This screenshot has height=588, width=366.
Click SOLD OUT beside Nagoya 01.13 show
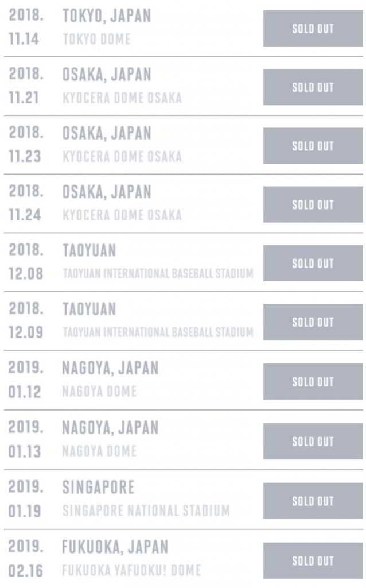click(x=313, y=442)
